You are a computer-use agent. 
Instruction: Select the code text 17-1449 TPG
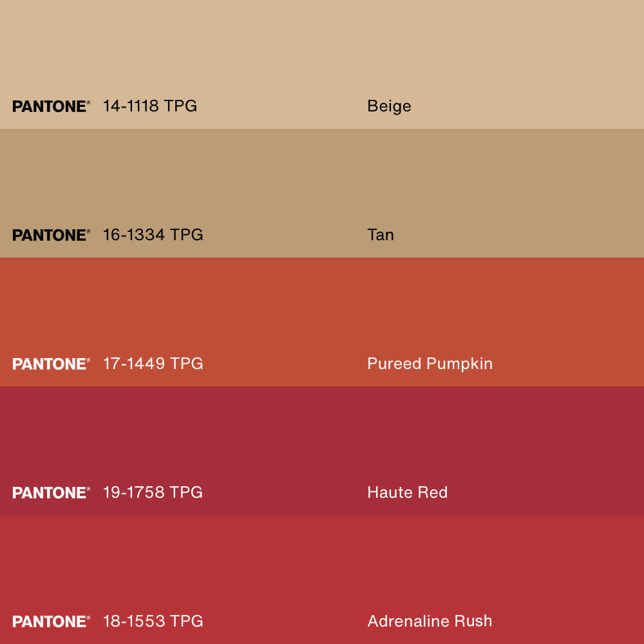pyautogui.click(x=153, y=364)
